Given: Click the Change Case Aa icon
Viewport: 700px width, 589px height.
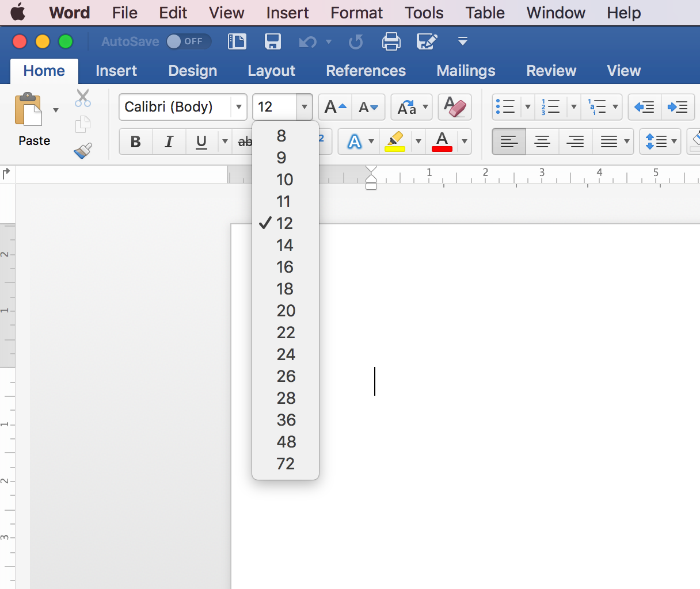Looking at the screenshot, I should point(406,107).
